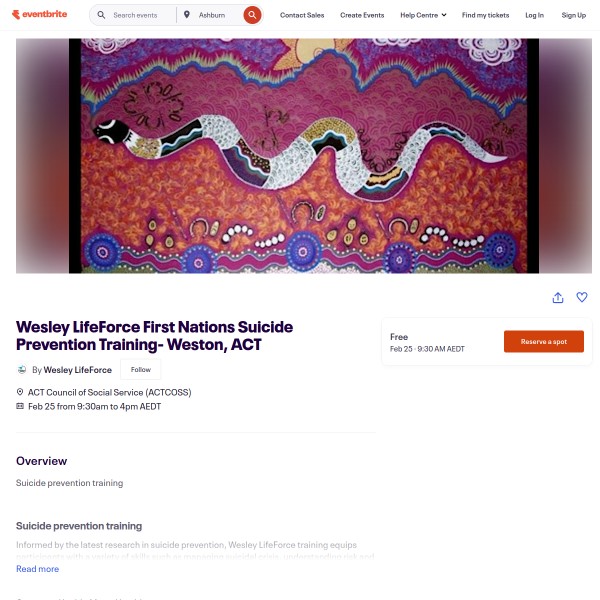This screenshot has height=600, width=600.
Task: Click the orange round search button
Action: click(x=252, y=15)
